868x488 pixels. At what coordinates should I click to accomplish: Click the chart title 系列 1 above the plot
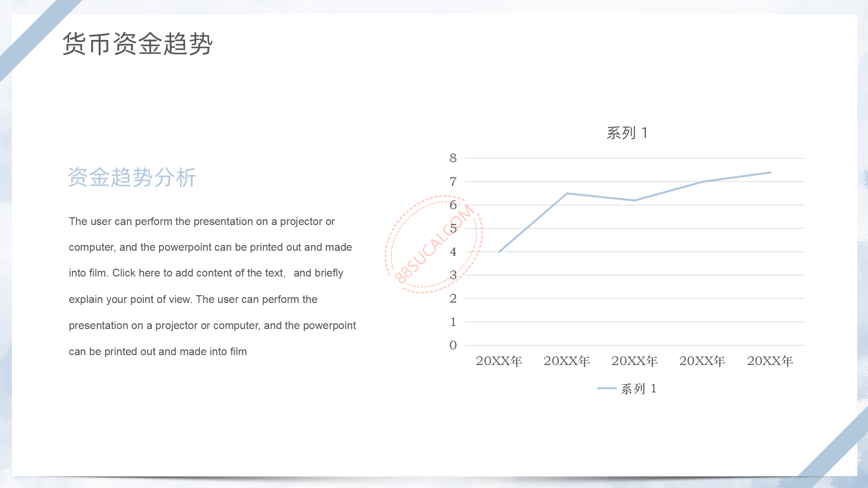point(627,133)
